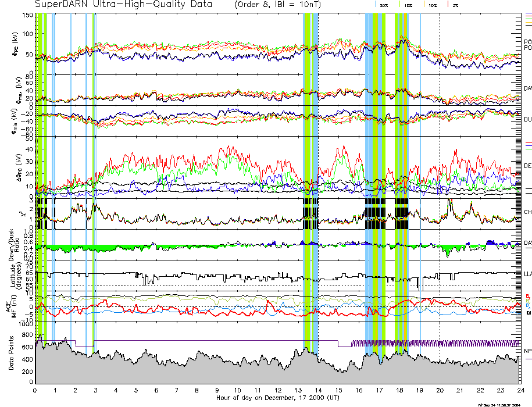Image resolution: width=532 pixels, height=407 pixels.
Task: Click the 20% legend label at top
Action: tap(384, 5)
